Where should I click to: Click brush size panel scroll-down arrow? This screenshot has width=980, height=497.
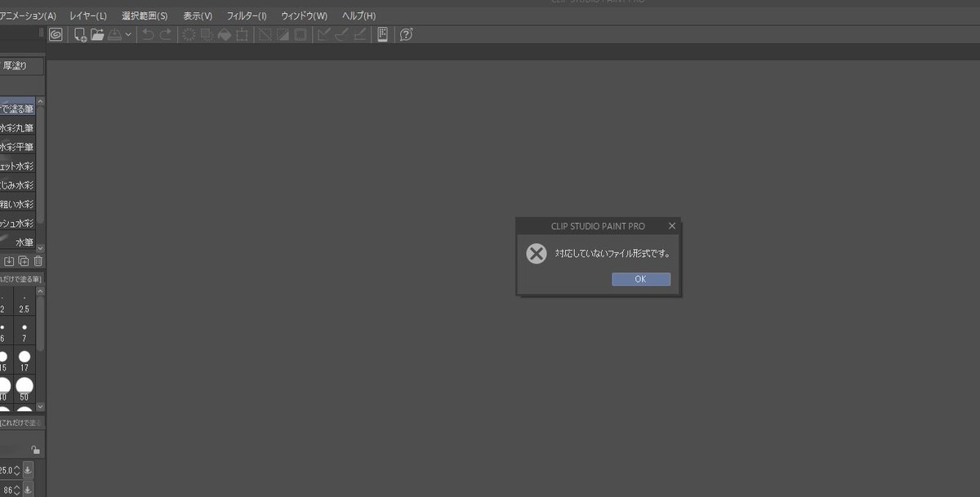click(41, 406)
